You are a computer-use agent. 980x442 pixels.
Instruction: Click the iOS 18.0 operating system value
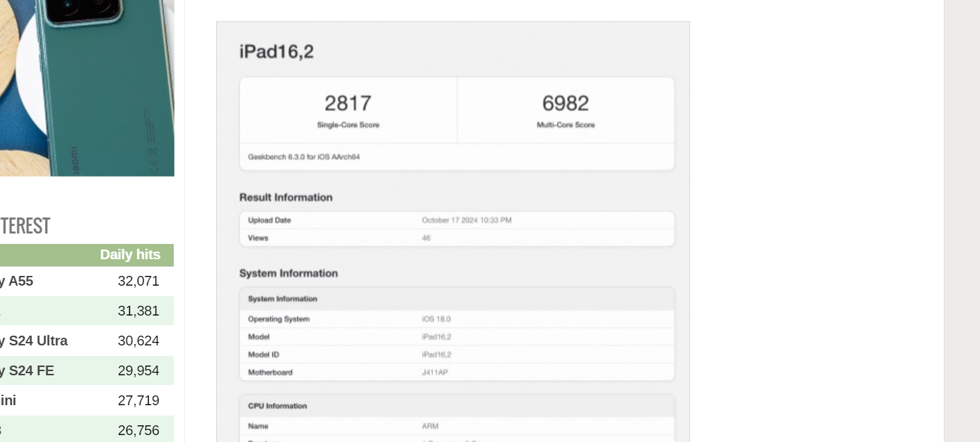pos(436,319)
